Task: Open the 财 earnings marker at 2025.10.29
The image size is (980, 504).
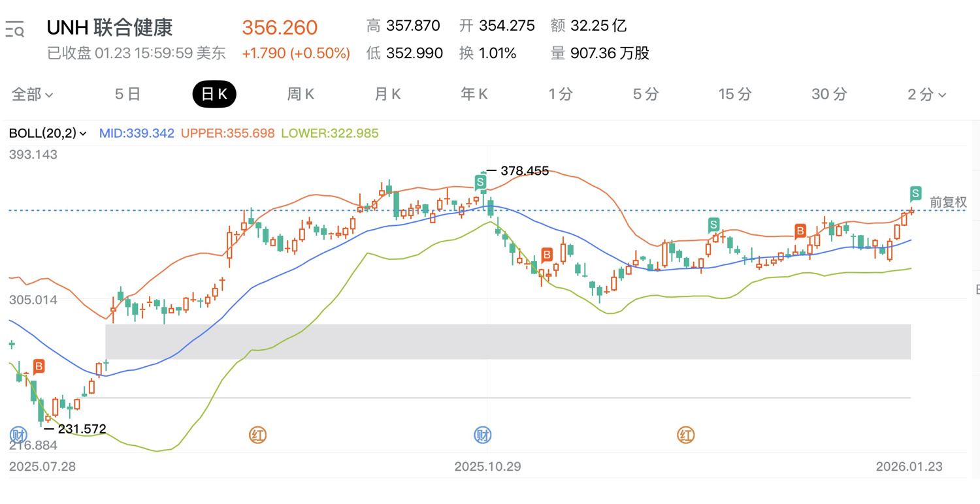Action: coord(483,435)
